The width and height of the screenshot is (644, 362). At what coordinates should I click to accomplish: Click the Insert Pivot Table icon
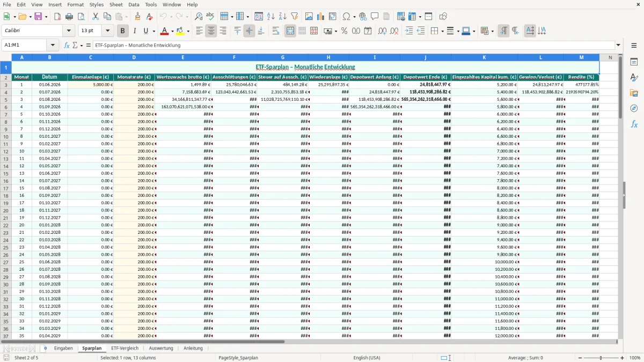(332, 17)
